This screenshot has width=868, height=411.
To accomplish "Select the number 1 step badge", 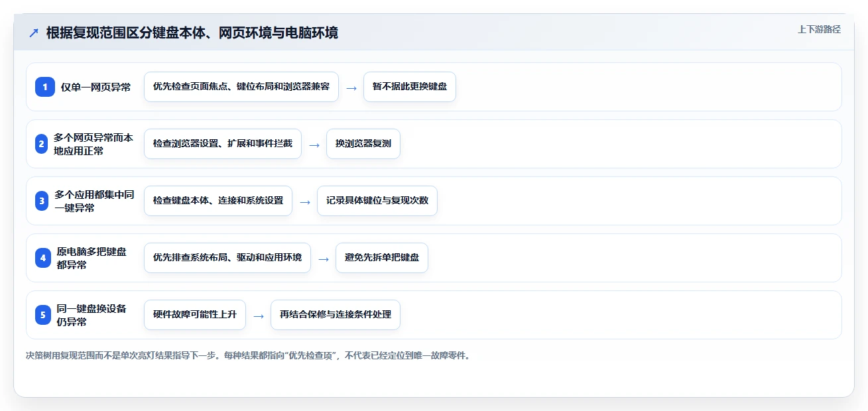I will 45,87.
